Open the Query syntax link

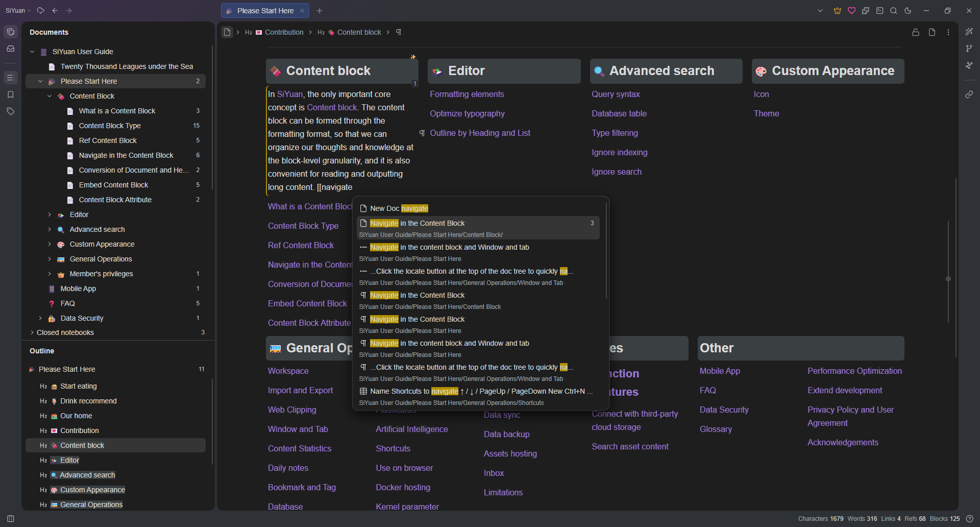[x=616, y=94]
